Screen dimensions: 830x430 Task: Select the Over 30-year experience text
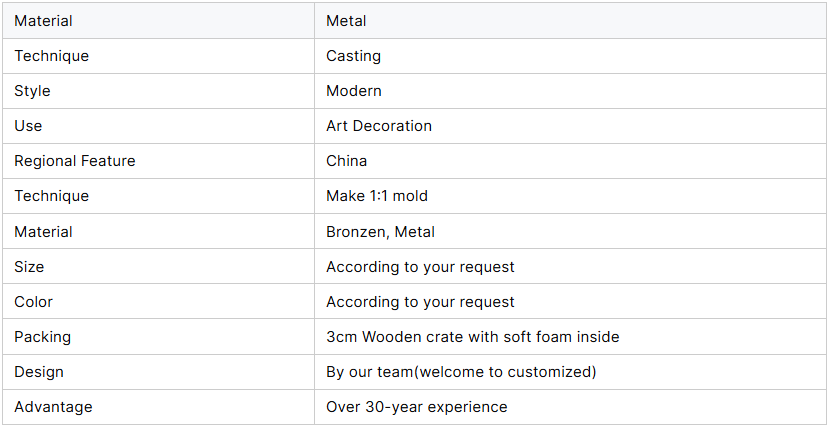(x=417, y=407)
